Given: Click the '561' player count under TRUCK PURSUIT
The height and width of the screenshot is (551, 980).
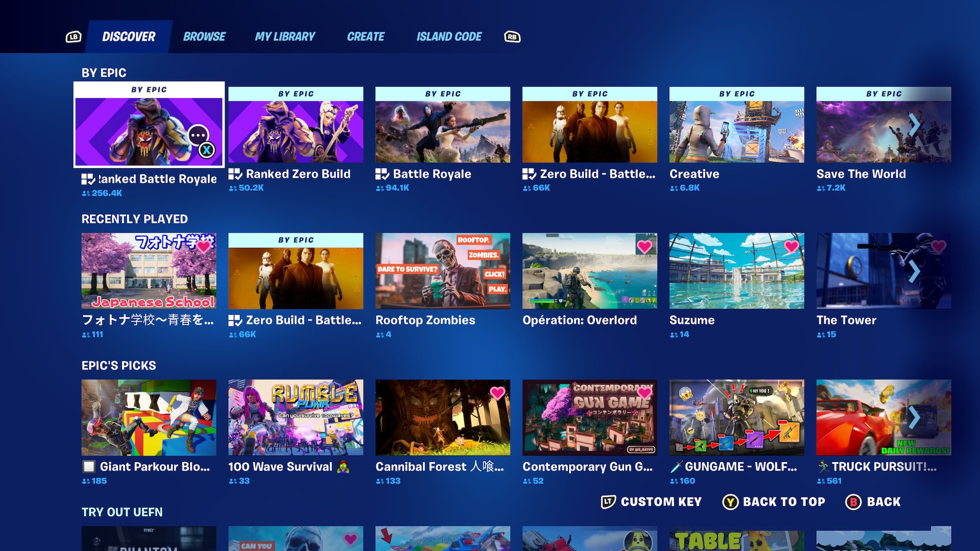Looking at the screenshot, I should pos(834,481).
